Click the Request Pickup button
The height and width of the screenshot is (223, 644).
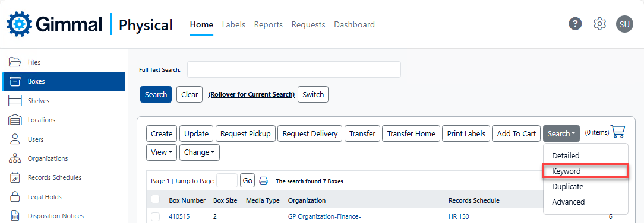245,133
